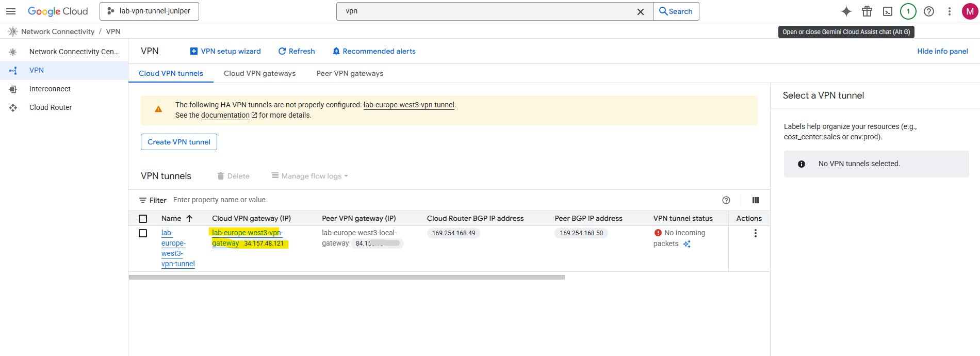The width and height of the screenshot is (980, 356).
Task: Sort by the Name column header
Action: tap(171, 218)
